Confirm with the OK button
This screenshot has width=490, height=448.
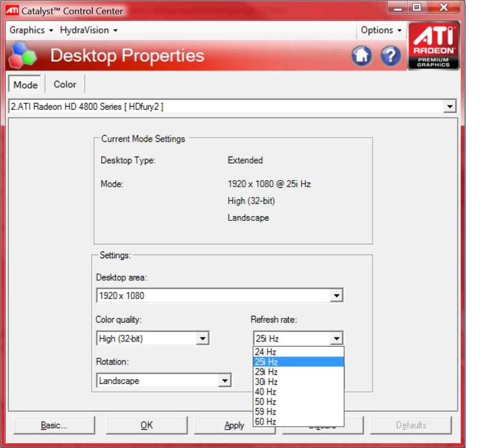(146, 425)
